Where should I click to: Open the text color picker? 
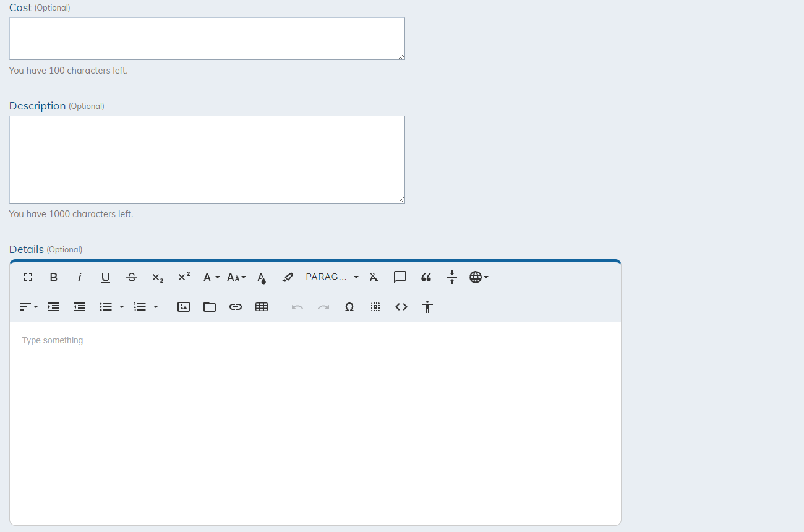tap(262, 277)
